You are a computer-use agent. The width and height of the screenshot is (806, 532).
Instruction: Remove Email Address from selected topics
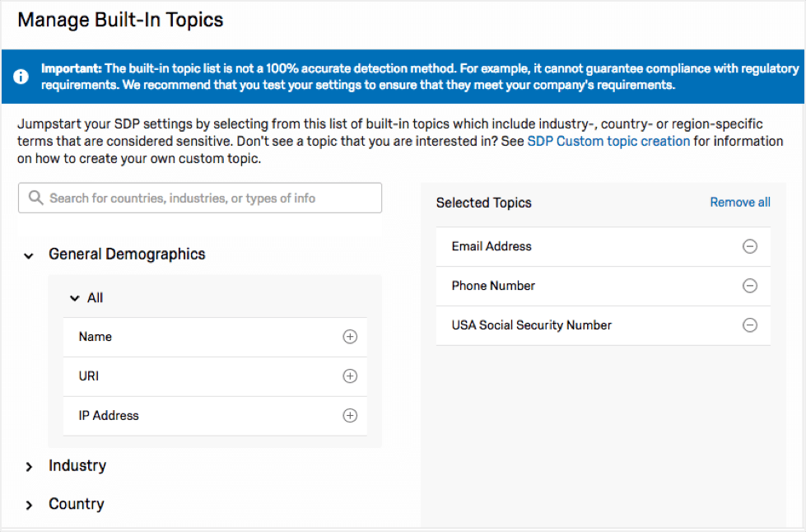[750, 246]
